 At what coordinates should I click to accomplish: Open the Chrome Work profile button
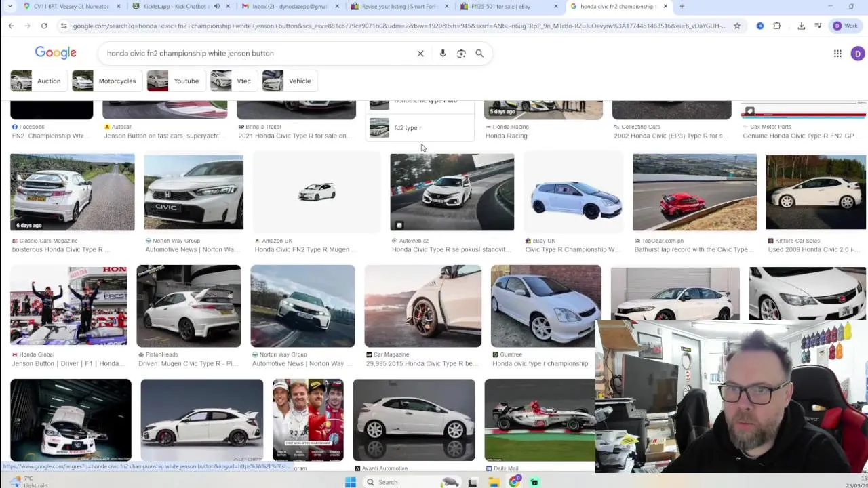point(846,26)
